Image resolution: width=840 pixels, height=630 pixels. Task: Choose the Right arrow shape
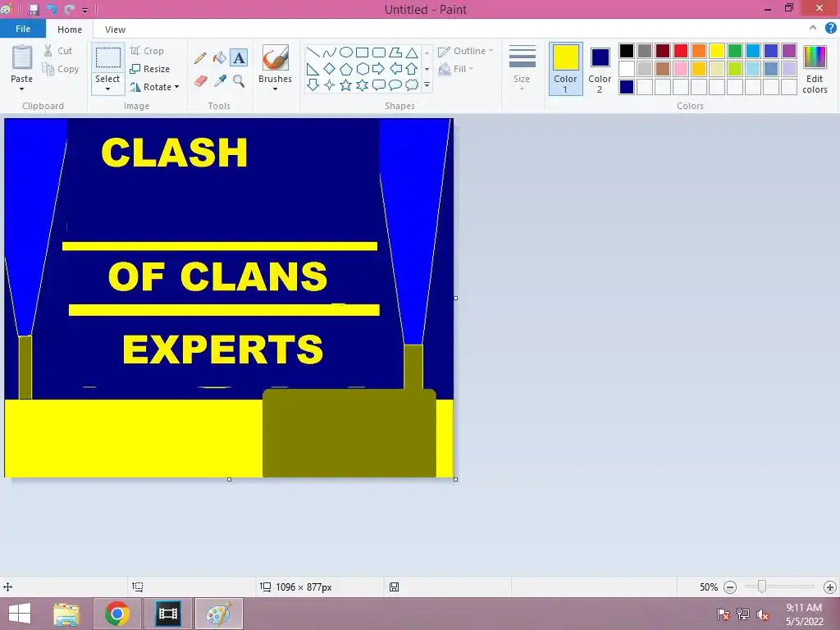click(379, 69)
